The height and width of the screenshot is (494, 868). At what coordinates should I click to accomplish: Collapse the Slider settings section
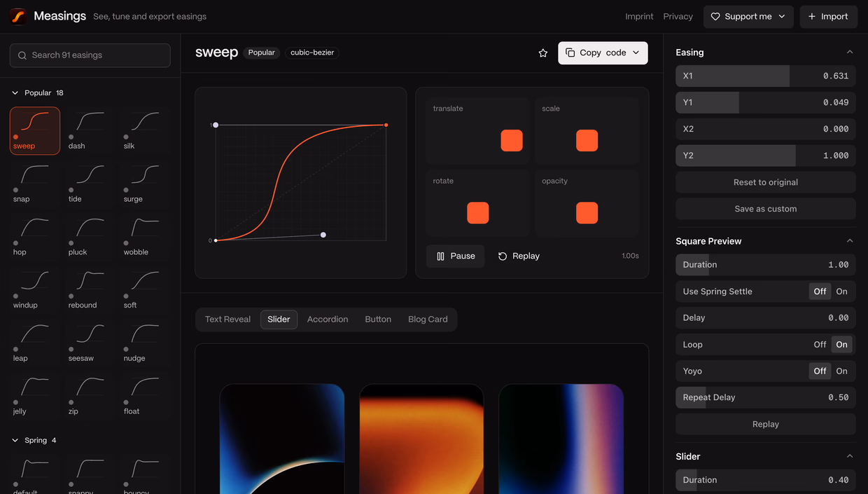coord(850,456)
